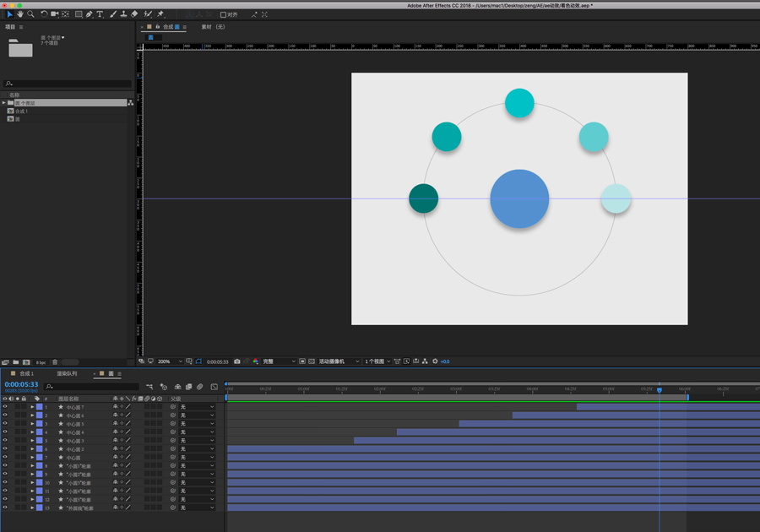760x532 pixels.
Task: Open the 完整 resolution dropdown
Action: [279, 361]
